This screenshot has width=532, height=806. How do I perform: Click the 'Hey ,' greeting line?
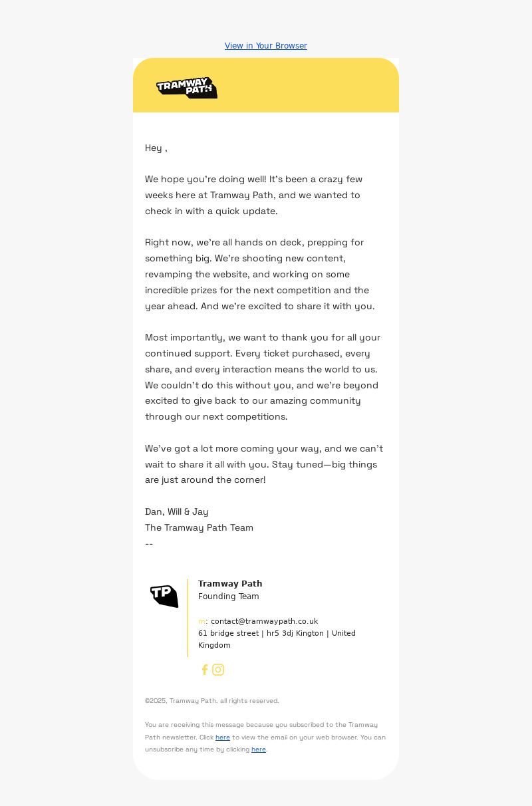pyautogui.click(x=156, y=148)
